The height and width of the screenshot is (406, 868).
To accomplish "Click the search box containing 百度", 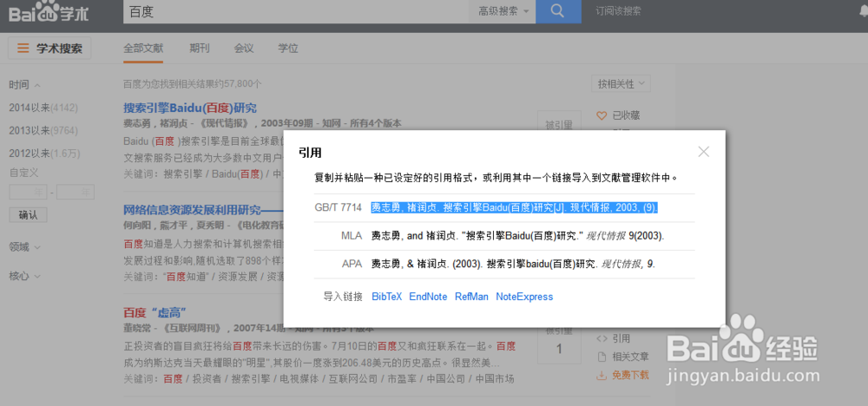I will 296,11.
